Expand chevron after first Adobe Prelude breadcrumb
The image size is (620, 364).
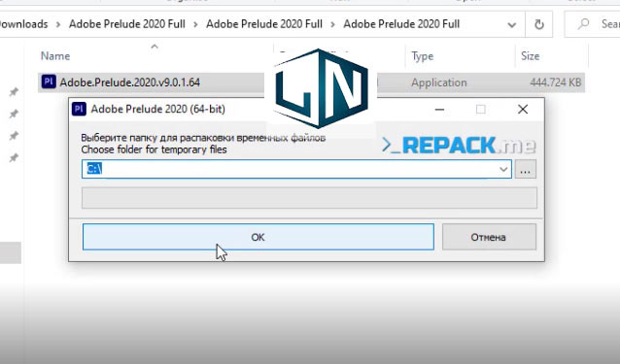[195, 24]
